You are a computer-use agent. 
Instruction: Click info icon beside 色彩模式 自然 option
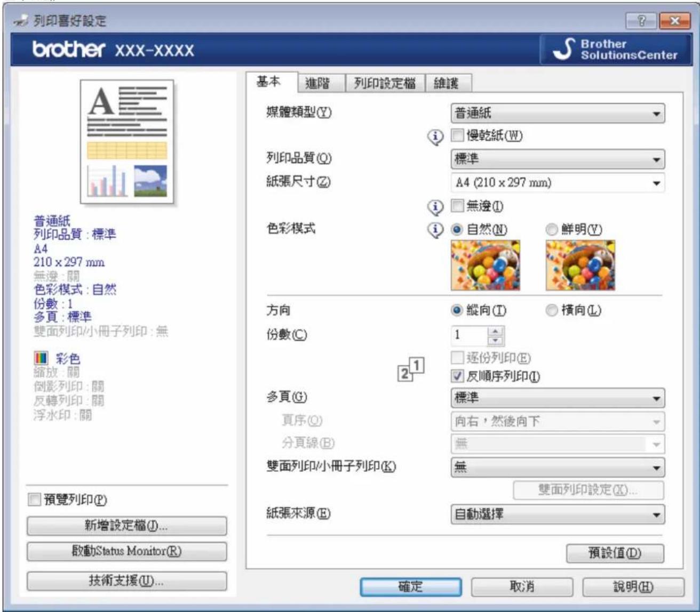point(435,230)
